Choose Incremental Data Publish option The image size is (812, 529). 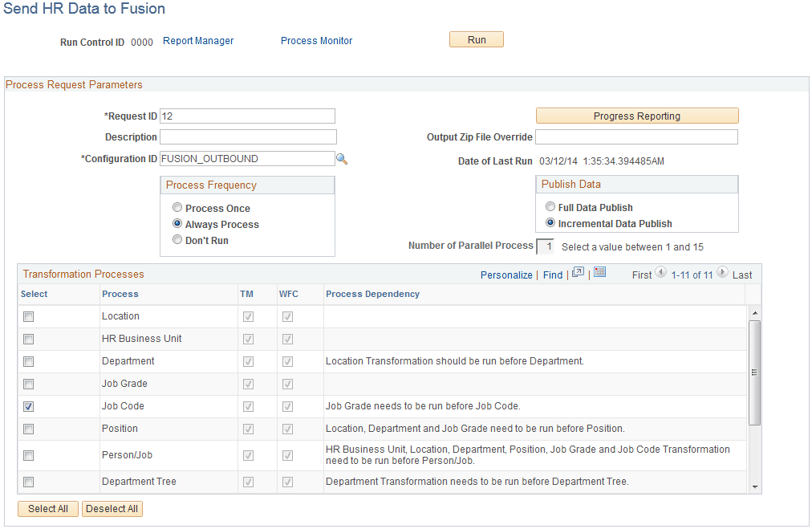click(550, 223)
